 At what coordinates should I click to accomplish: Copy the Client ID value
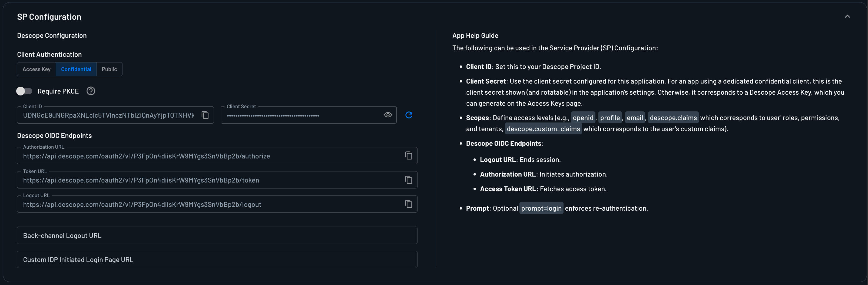click(x=205, y=115)
